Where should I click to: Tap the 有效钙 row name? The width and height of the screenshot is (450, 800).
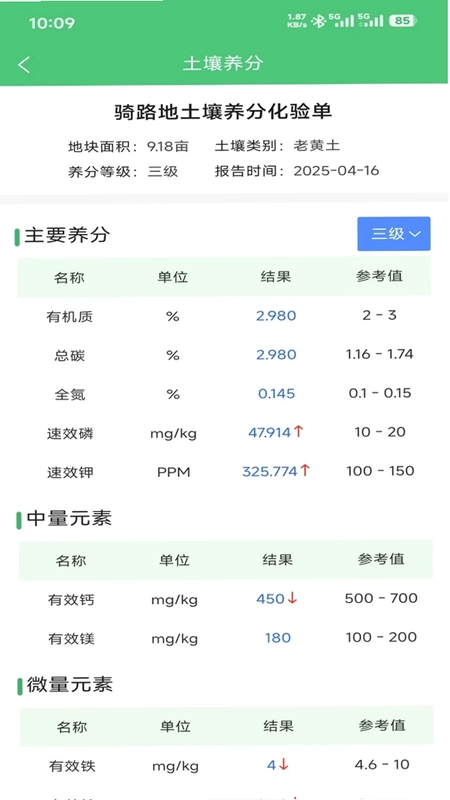point(71,600)
